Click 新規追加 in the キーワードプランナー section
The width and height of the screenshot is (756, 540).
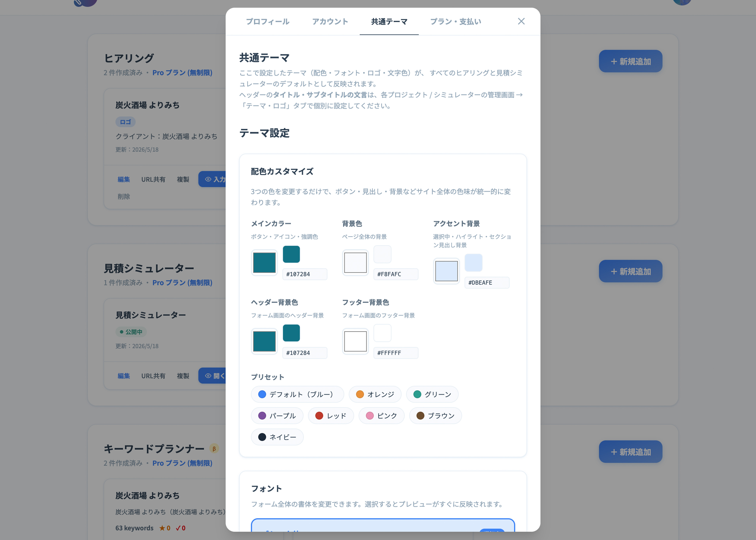coord(630,451)
